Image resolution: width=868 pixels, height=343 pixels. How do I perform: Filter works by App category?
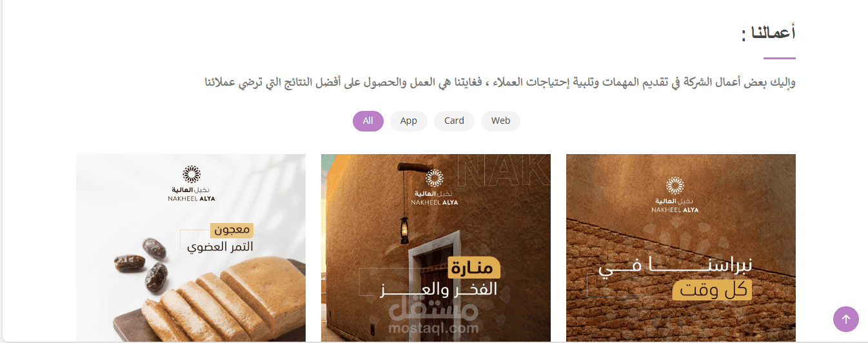[409, 121]
